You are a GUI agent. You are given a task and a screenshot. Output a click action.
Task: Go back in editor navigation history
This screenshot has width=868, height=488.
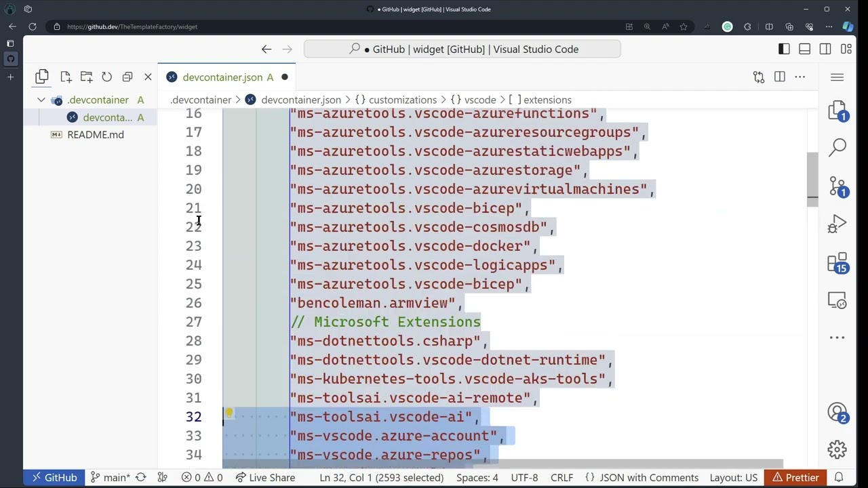(267, 49)
